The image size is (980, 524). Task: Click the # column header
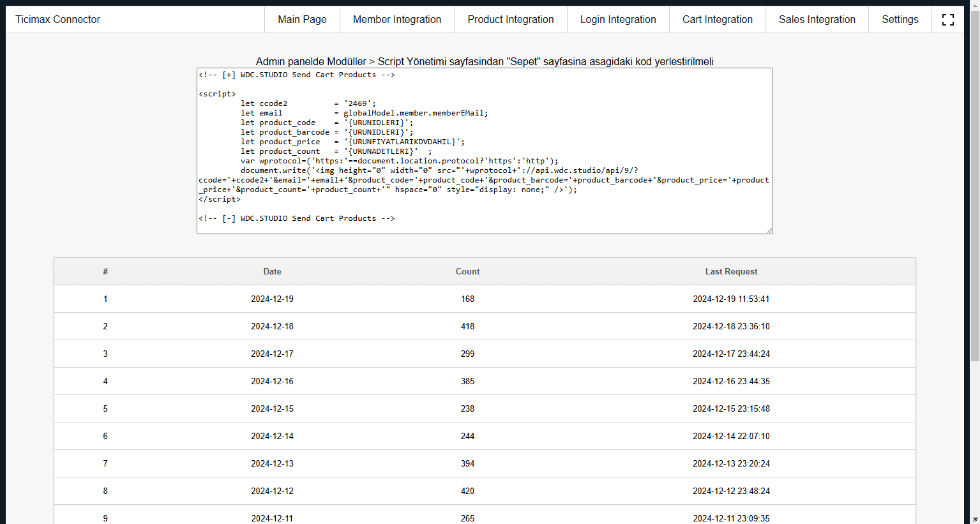(105, 271)
